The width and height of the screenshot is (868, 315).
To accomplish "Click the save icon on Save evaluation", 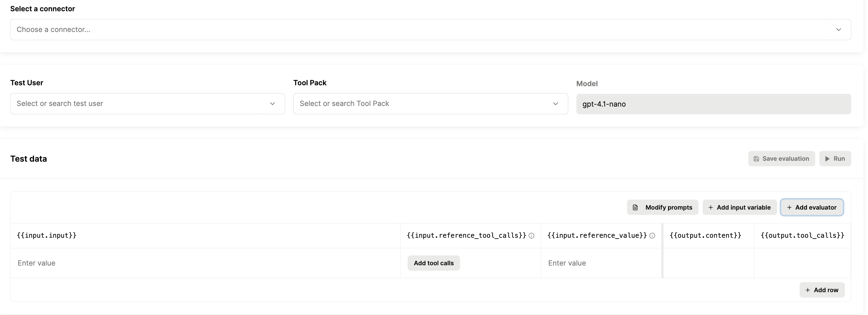I will [x=757, y=158].
